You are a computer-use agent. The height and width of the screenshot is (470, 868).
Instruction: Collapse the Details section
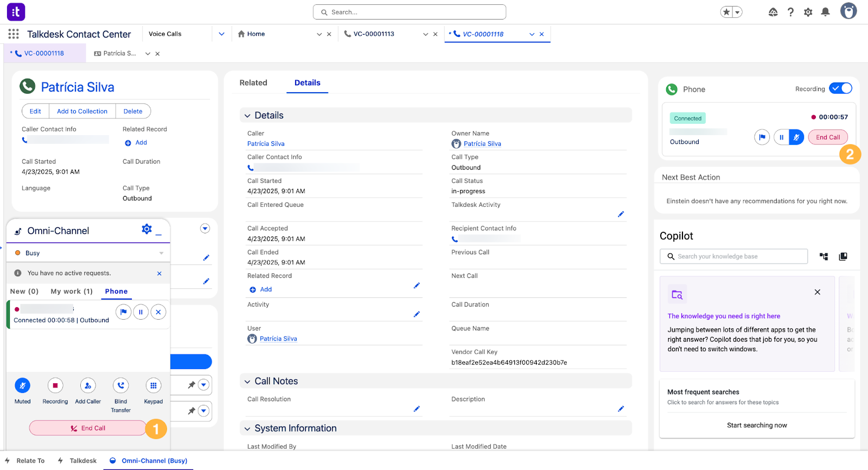click(247, 116)
